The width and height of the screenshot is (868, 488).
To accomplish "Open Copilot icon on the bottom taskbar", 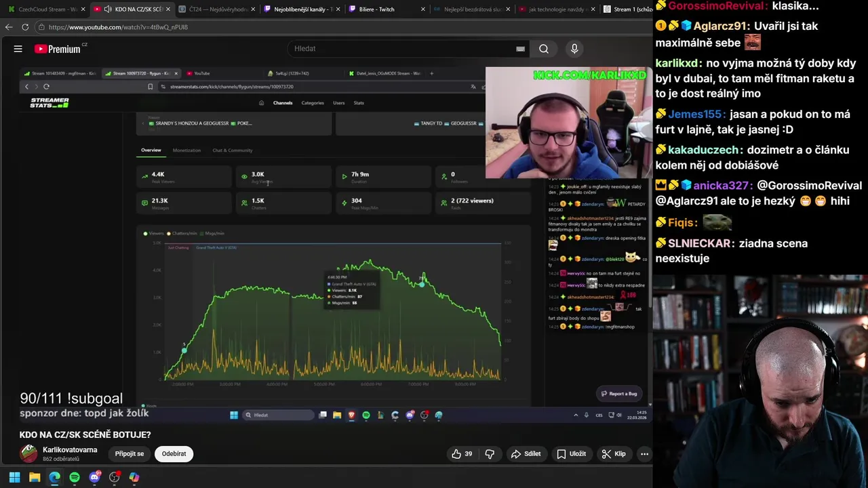I will coord(134,477).
